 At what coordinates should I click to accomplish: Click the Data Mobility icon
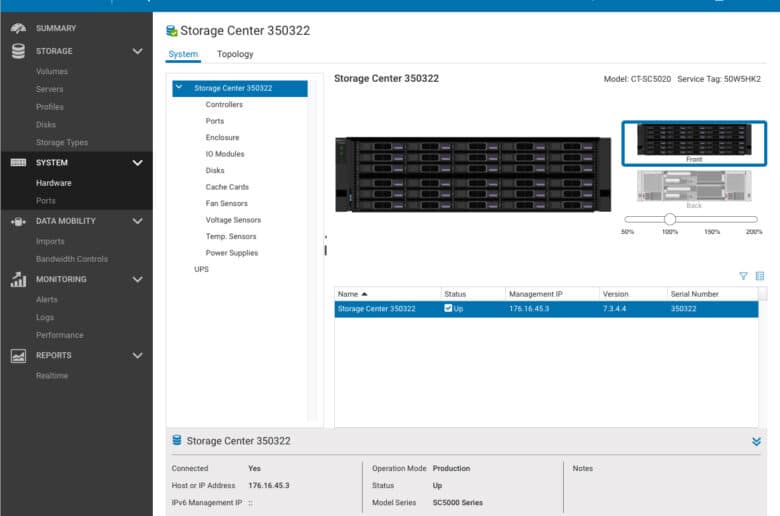(x=18, y=221)
